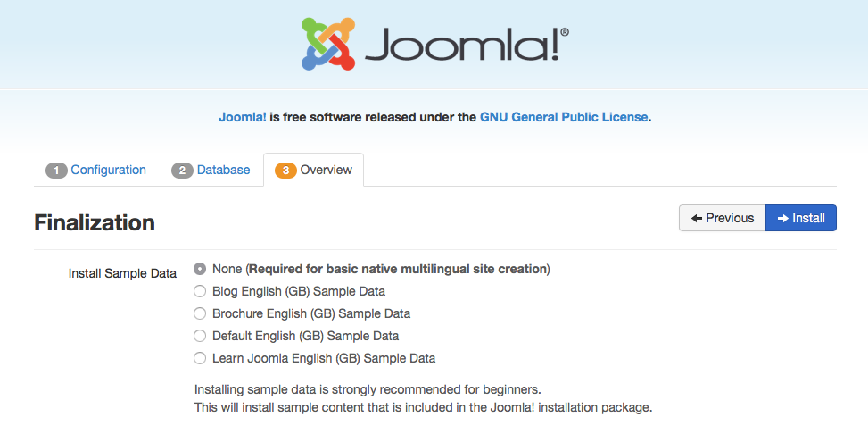Open the Overview tab
This screenshot has height=434, width=868.
313,171
